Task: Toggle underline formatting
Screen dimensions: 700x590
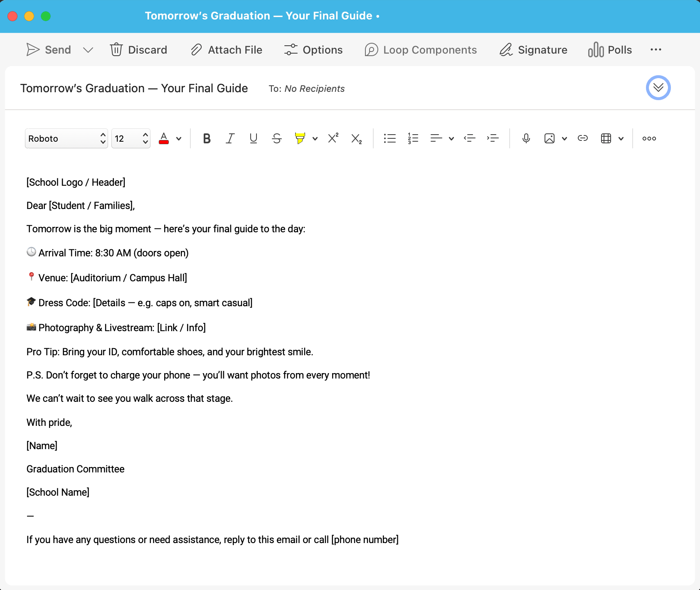Action: 254,138
